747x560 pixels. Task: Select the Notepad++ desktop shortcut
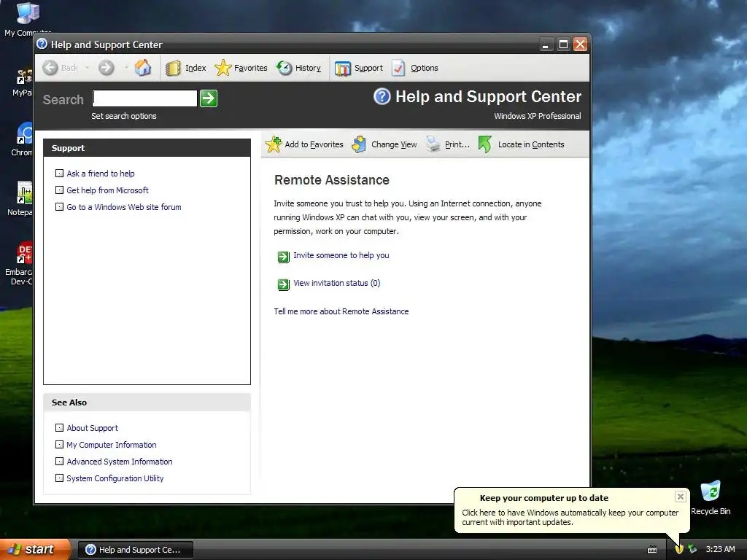pyautogui.click(x=21, y=198)
